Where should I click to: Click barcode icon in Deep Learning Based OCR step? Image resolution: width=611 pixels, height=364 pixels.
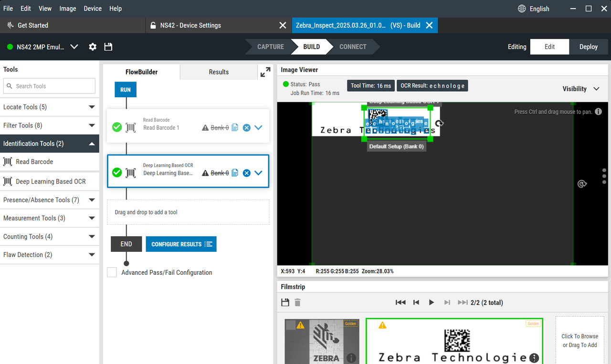(x=130, y=173)
